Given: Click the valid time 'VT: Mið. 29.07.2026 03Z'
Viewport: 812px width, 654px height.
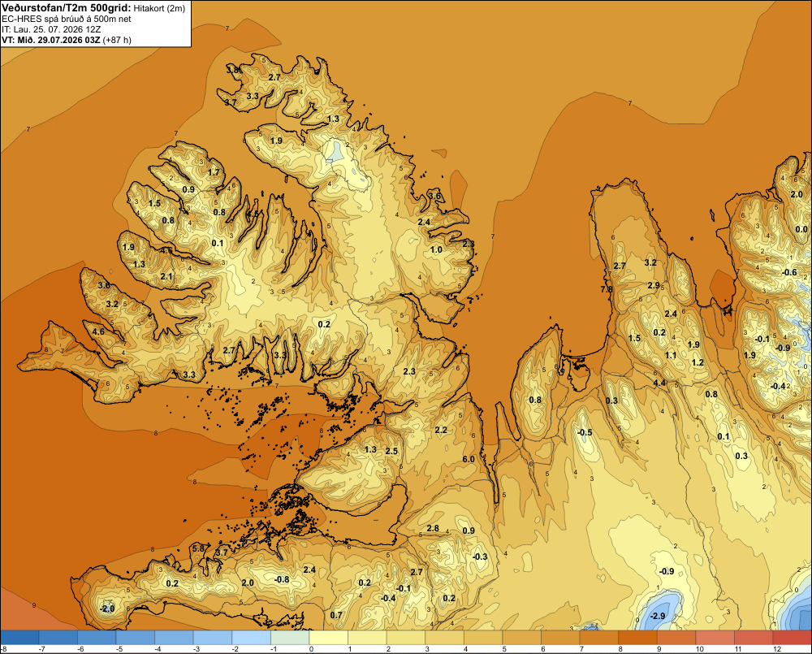Looking at the screenshot, I should pos(50,40).
